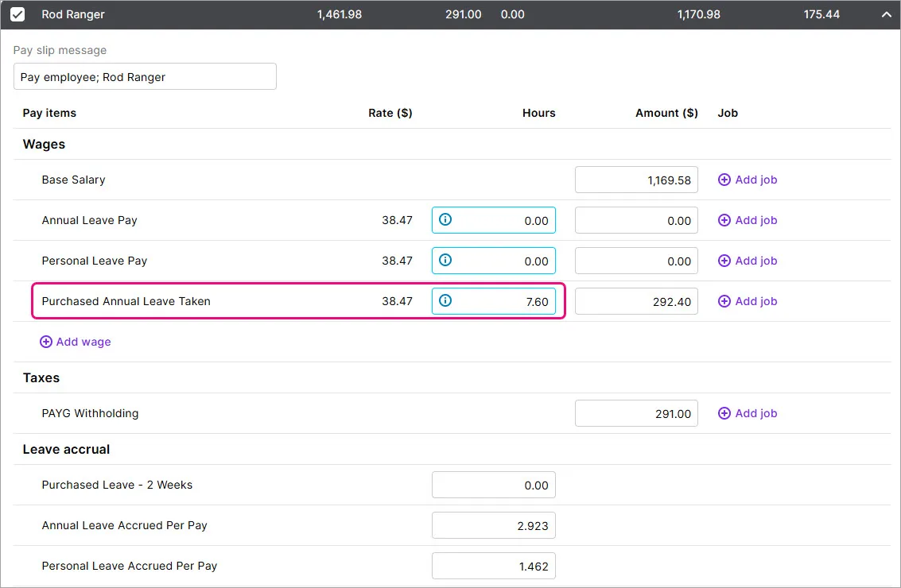Screen dimensions: 901x588
Task: Select the Annual Leave Accrued Per Pay field
Action: (x=493, y=525)
